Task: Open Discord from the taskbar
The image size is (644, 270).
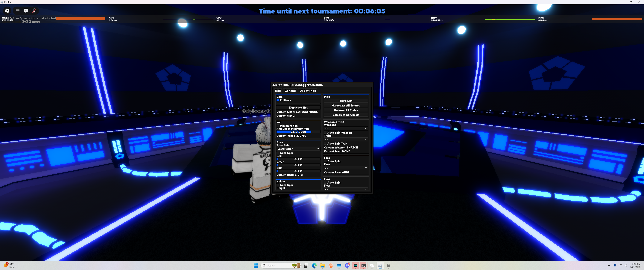Action: [x=347, y=265]
